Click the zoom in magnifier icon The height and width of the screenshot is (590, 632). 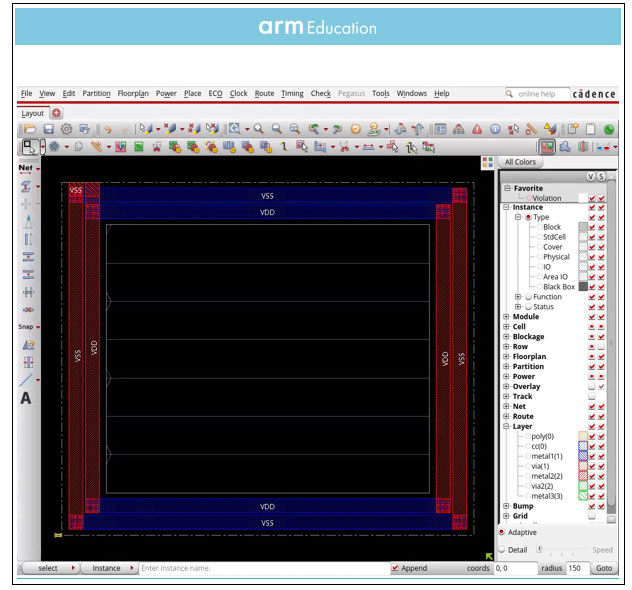[x=258, y=129]
